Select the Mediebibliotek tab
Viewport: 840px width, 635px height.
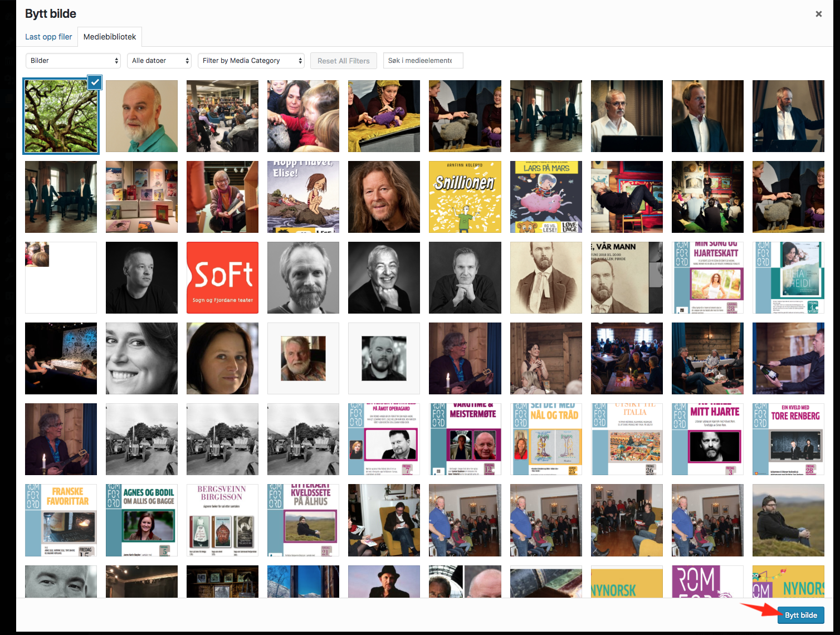click(110, 37)
